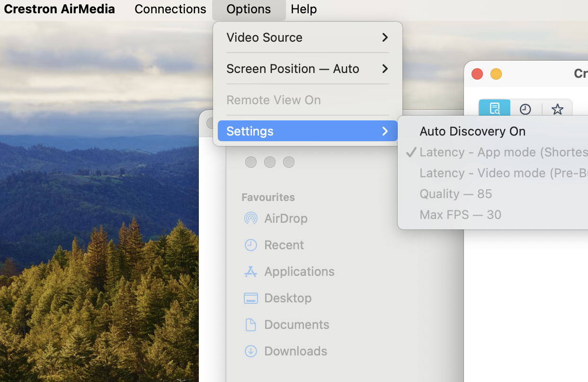Image resolution: width=588 pixels, height=382 pixels.
Task: Choose the Quality — 85 setting
Action: click(x=455, y=194)
